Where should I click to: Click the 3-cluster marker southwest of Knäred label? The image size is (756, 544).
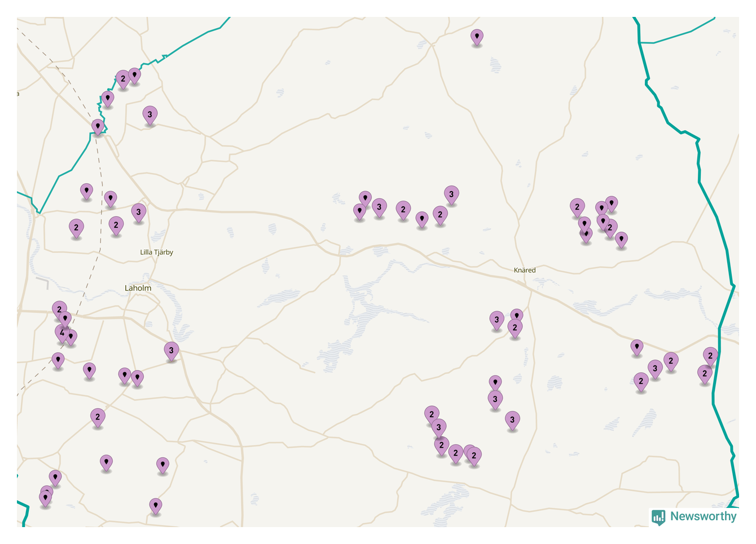(496, 320)
